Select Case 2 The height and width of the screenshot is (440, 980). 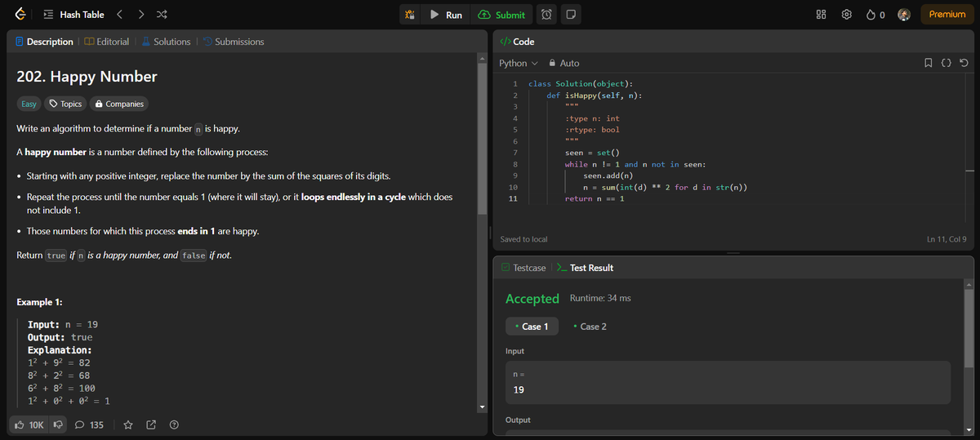tap(589, 327)
